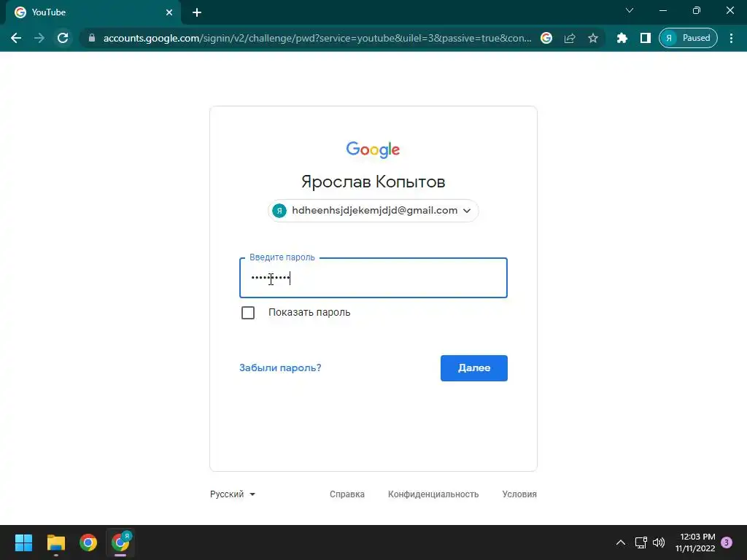Open the Extensions puzzle menu
The width and height of the screenshot is (747, 560).
pyautogui.click(x=622, y=38)
